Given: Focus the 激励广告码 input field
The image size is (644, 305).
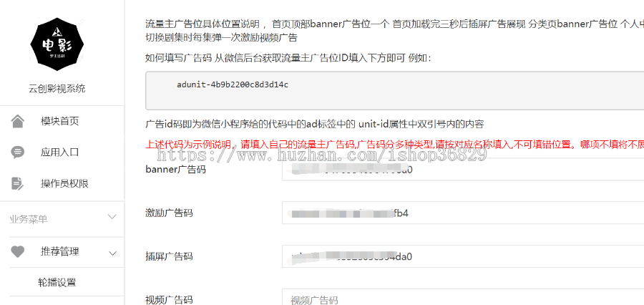Looking at the screenshot, I should [x=463, y=213].
